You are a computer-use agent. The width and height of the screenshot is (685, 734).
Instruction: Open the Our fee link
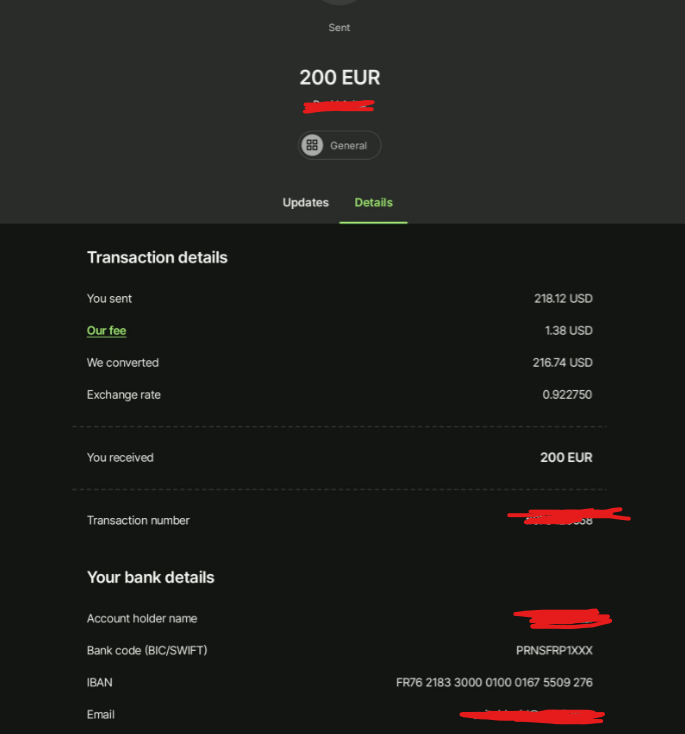(x=106, y=330)
